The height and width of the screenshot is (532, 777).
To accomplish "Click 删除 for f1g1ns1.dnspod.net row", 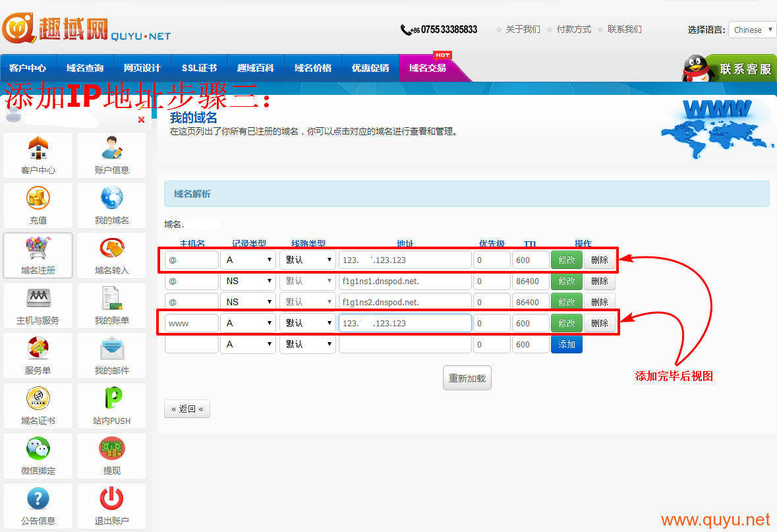I will coord(600,281).
